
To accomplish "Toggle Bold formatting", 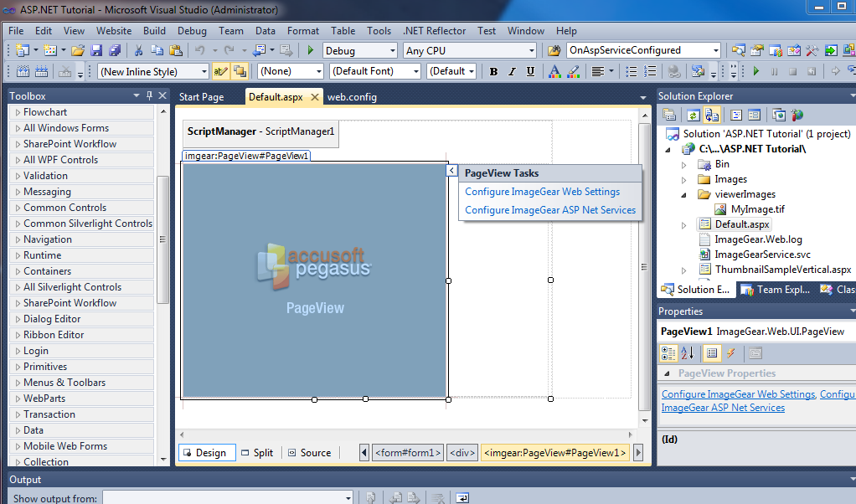I will point(493,71).
